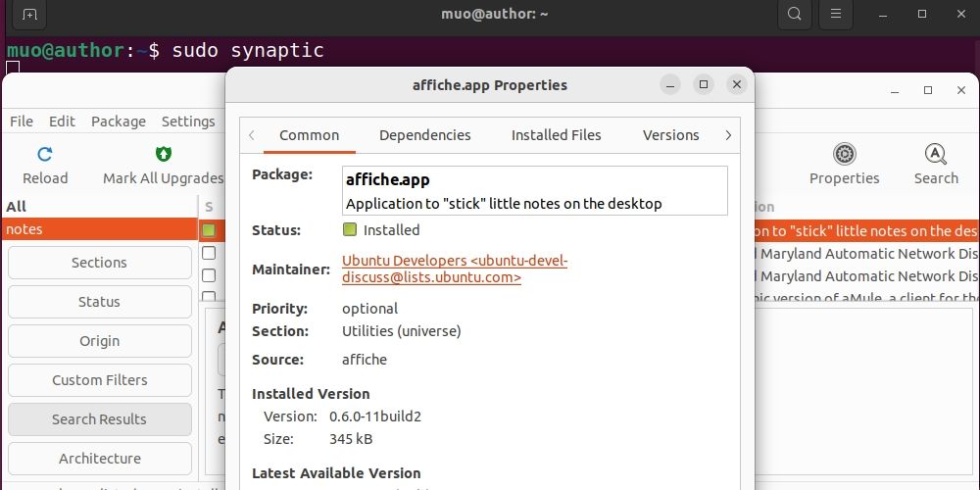Mark the third package row checkbox
Screen dimensions: 980x490
click(x=209, y=275)
